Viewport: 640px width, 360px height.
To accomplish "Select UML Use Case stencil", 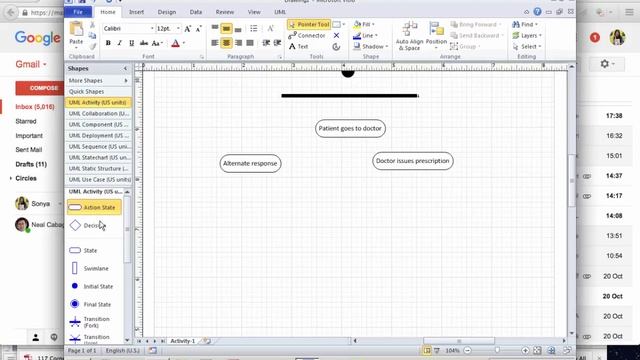I will click(x=98, y=180).
